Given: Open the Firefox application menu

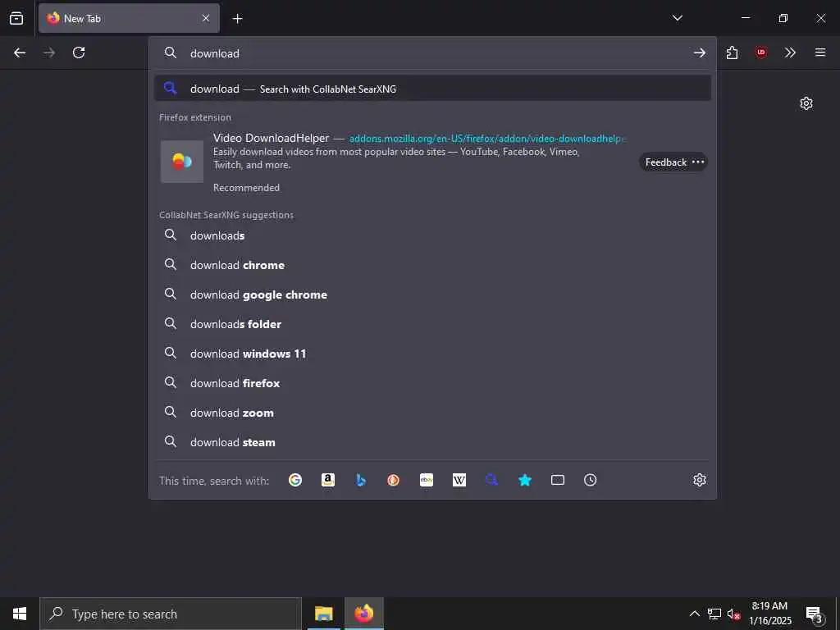Looking at the screenshot, I should (x=820, y=52).
